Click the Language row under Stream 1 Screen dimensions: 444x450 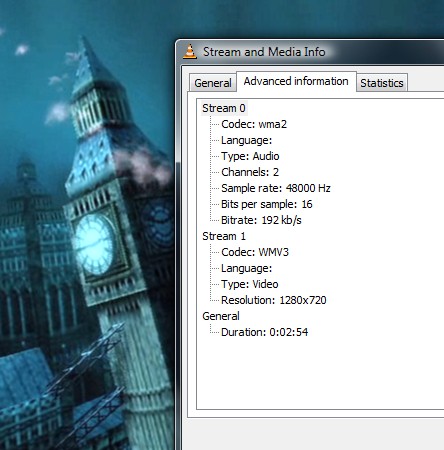246,268
